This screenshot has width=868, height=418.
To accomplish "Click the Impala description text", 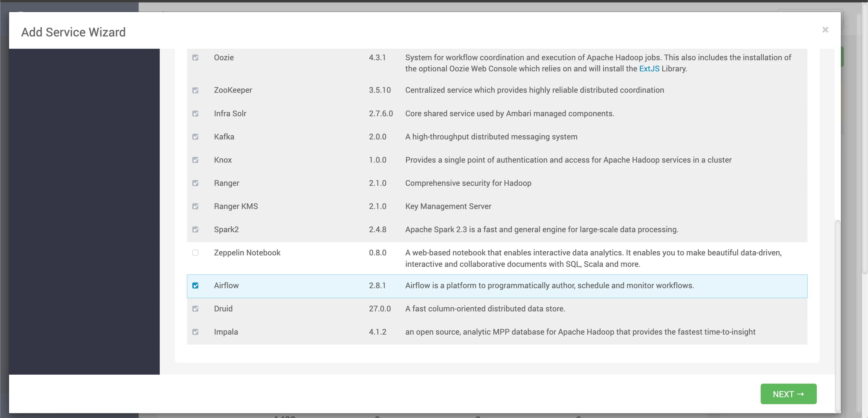I will click(x=580, y=332).
